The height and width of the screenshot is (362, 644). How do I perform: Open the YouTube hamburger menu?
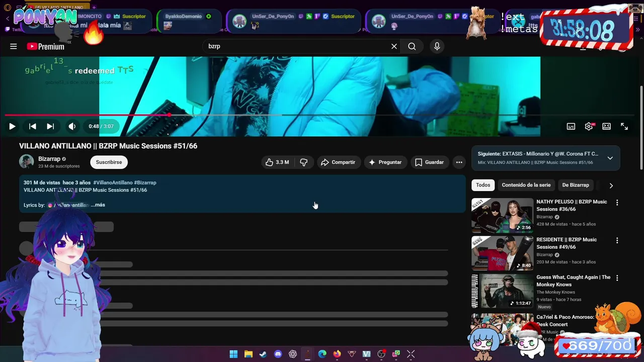[x=14, y=46]
